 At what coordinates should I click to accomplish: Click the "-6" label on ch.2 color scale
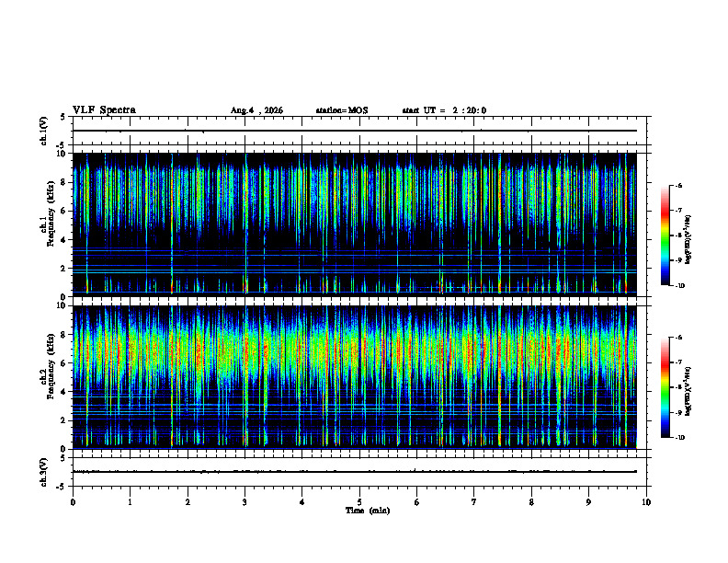[x=678, y=338]
